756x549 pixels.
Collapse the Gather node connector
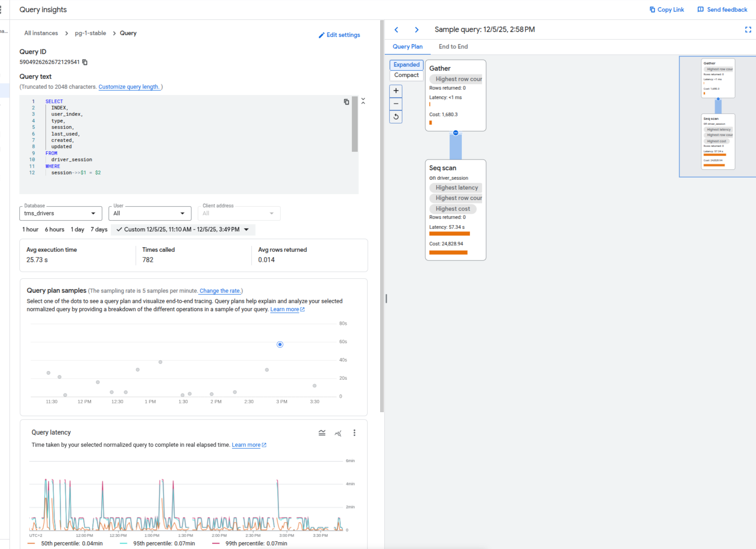pyautogui.click(x=456, y=133)
